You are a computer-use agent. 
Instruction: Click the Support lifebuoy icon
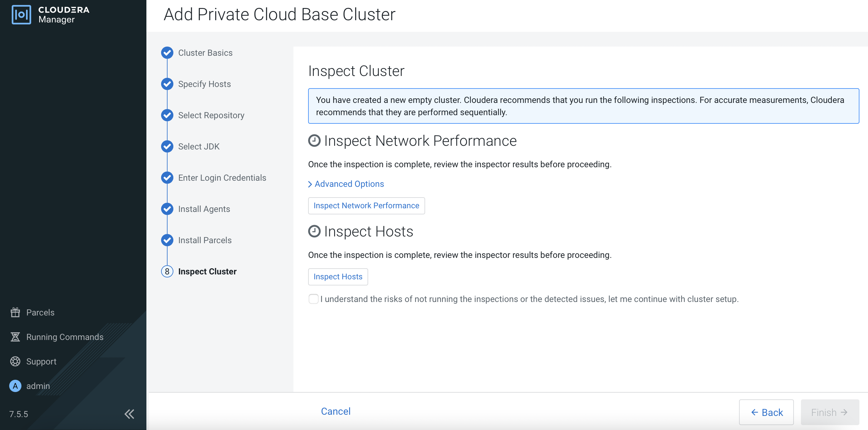[x=15, y=361]
